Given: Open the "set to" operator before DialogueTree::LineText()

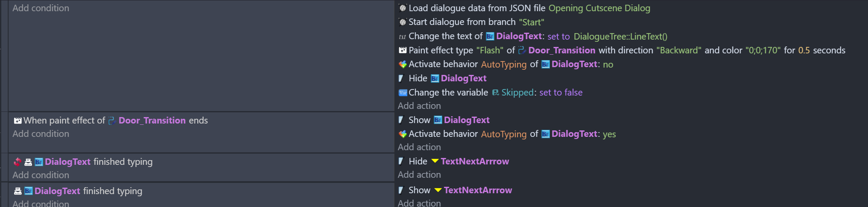Looking at the screenshot, I should coord(558,37).
